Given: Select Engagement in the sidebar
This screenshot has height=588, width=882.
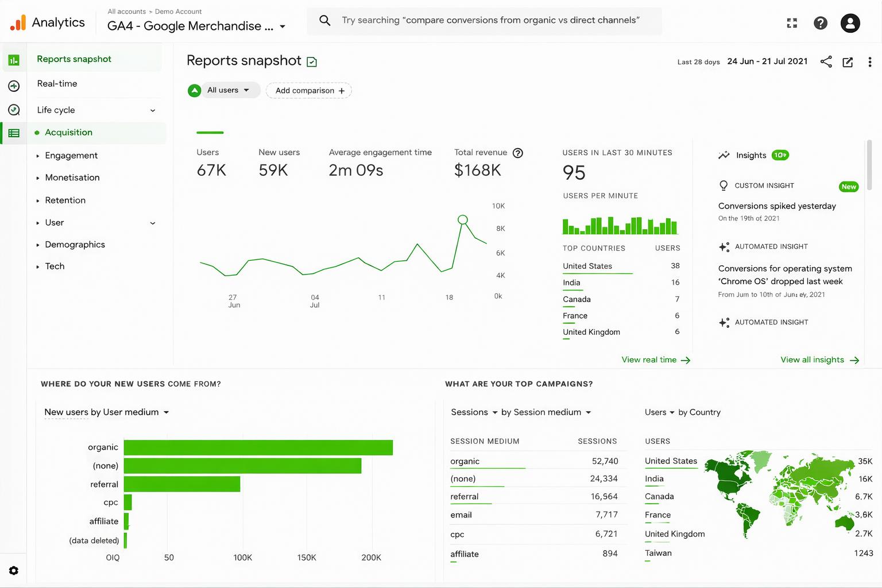Looking at the screenshot, I should coord(71,155).
